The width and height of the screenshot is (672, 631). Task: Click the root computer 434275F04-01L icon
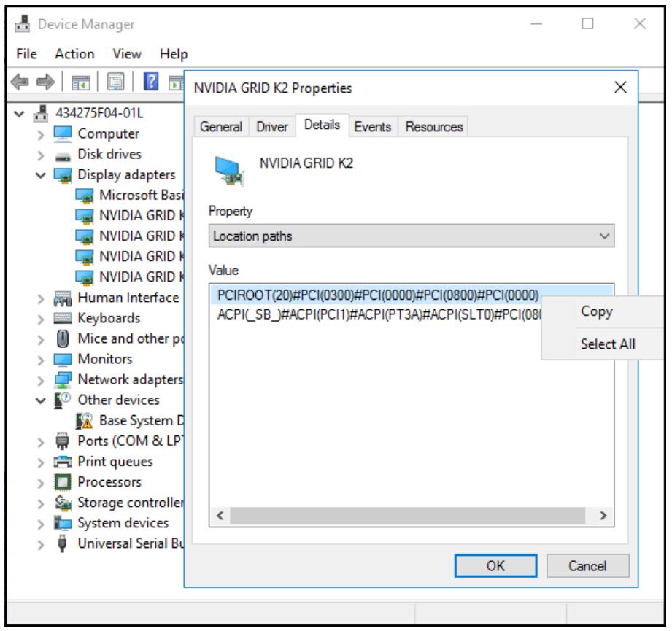(x=41, y=113)
